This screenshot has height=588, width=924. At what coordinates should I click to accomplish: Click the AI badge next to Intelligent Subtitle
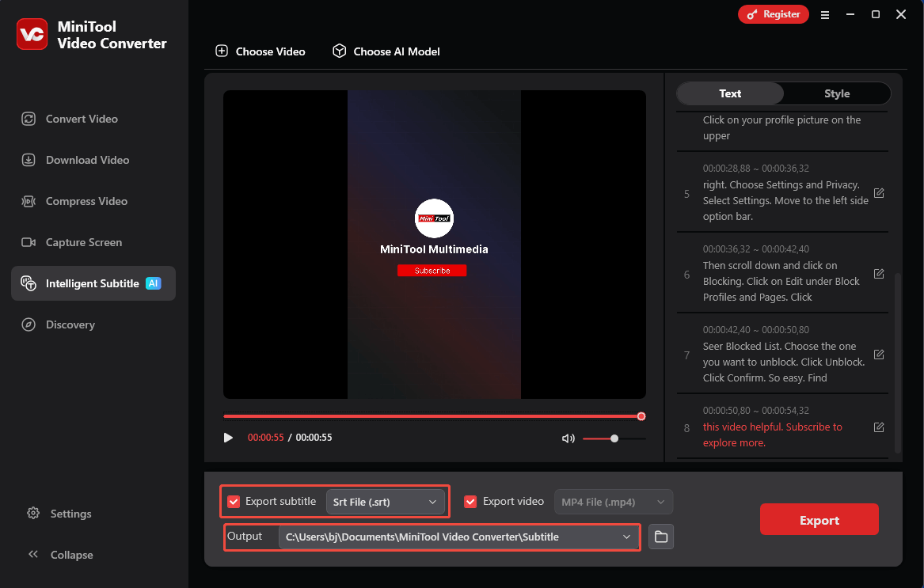(x=154, y=283)
